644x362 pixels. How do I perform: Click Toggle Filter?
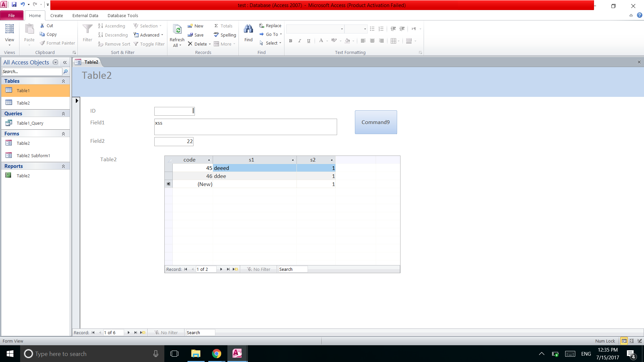149,44
